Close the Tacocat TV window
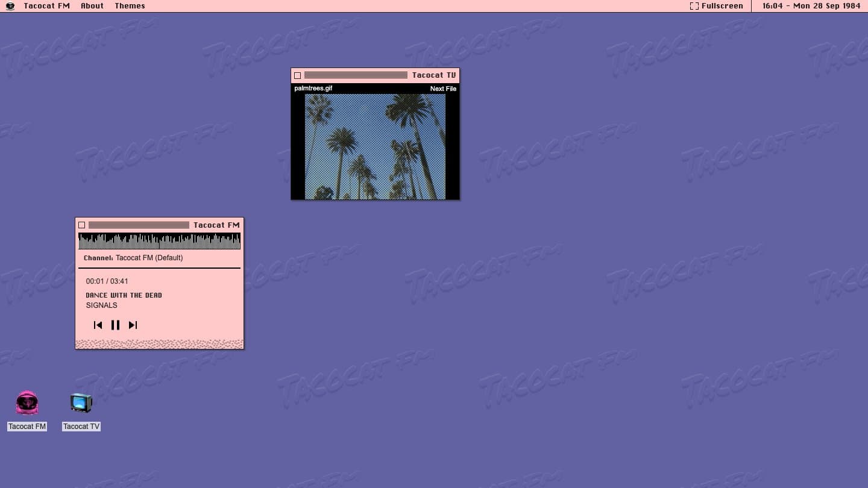Viewport: 868px width, 488px height. [x=297, y=76]
